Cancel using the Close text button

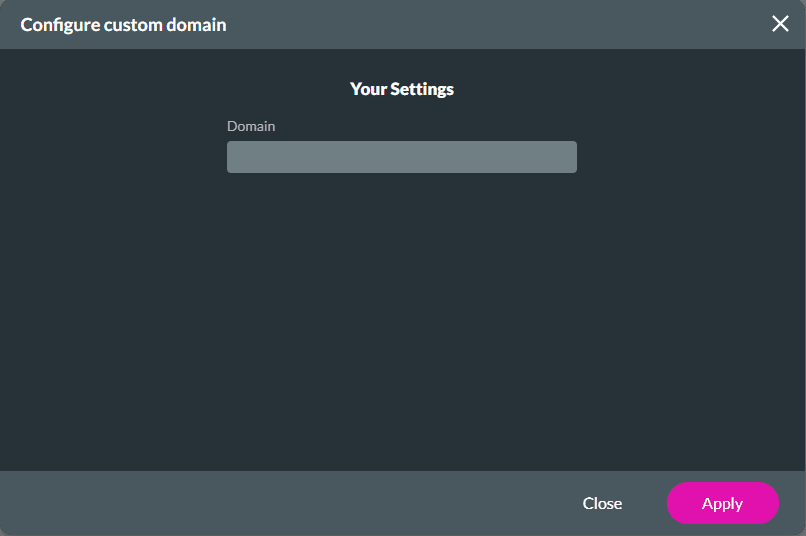point(602,503)
